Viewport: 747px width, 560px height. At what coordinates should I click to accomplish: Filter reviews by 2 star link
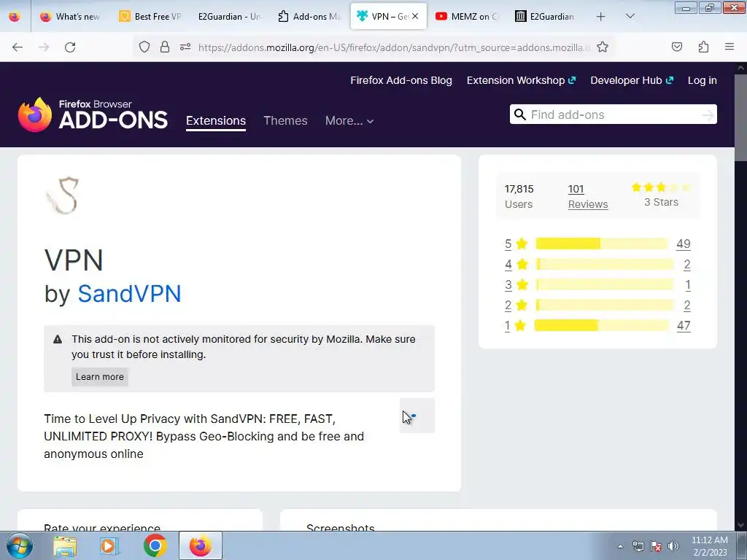[516, 306]
